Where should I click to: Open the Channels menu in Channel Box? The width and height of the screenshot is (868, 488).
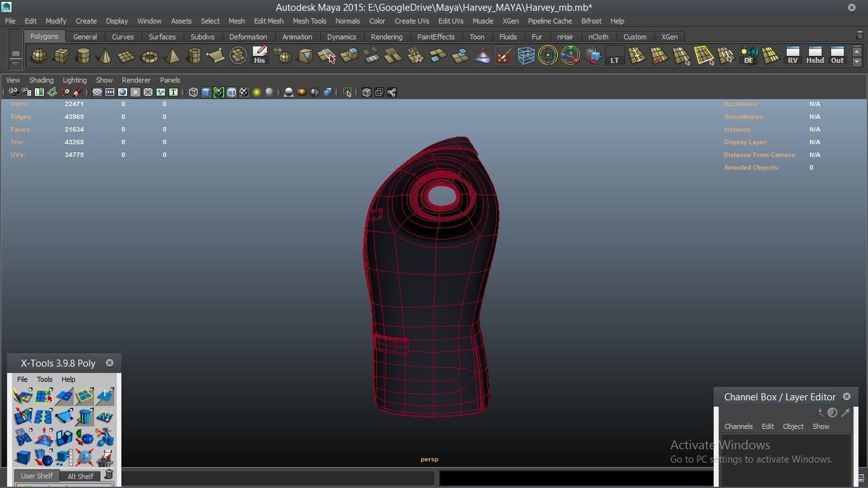(738, 426)
